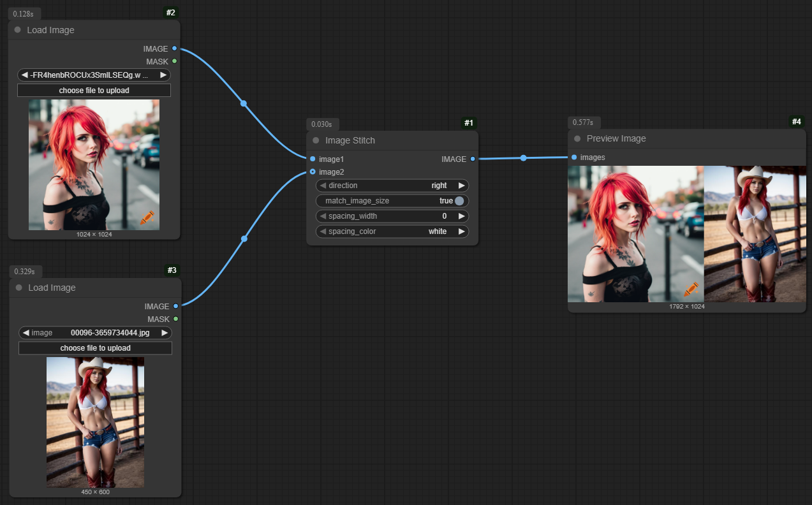Click the MASK output port on Load Image #2
Viewport: 812px width, 505px height.
tap(174, 61)
